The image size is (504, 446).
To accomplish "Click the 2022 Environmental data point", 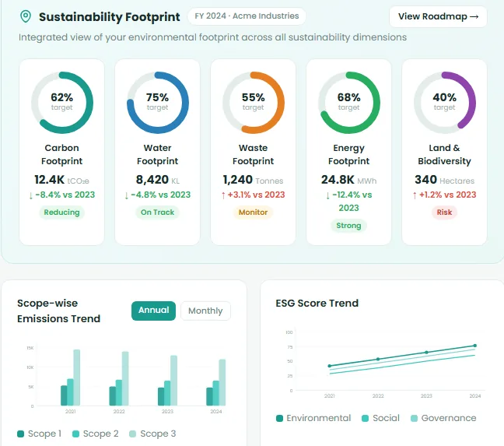I will click(378, 359).
